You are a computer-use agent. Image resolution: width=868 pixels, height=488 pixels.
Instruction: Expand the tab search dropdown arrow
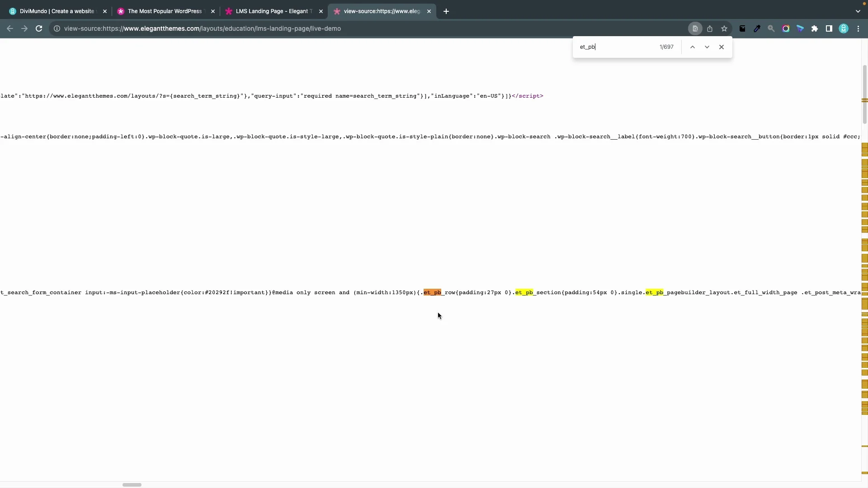(x=858, y=11)
